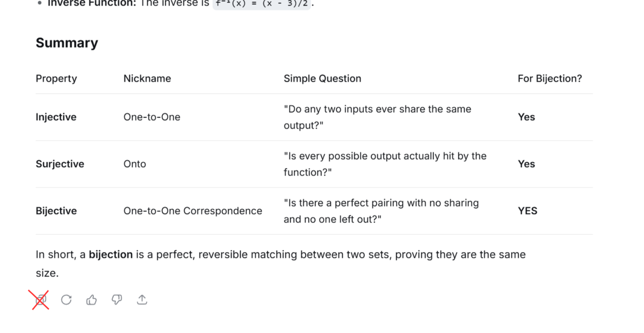Image resolution: width=644 pixels, height=333 pixels.
Task: Click the Onto nickname cell
Action: coord(135,164)
